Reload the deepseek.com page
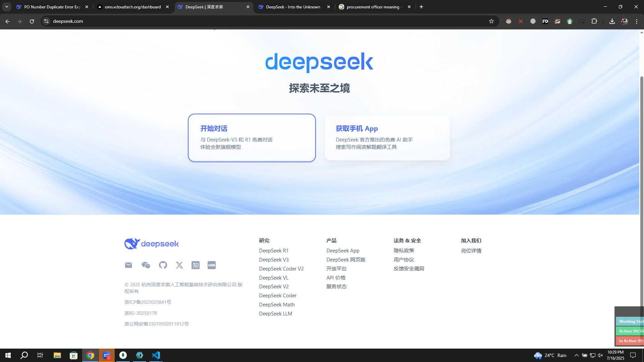Screen dimensions: 644x362 coord(32,21)
